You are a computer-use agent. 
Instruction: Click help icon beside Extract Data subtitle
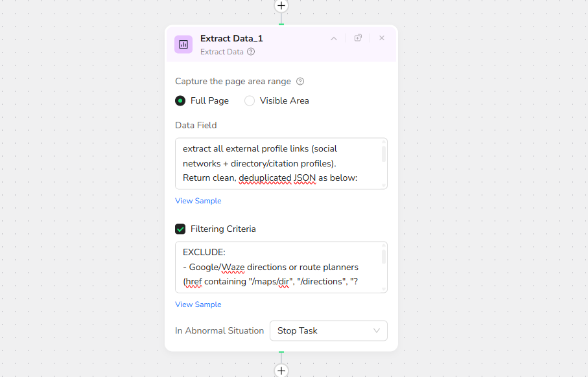pyautogui.click(x=251, y=52)
